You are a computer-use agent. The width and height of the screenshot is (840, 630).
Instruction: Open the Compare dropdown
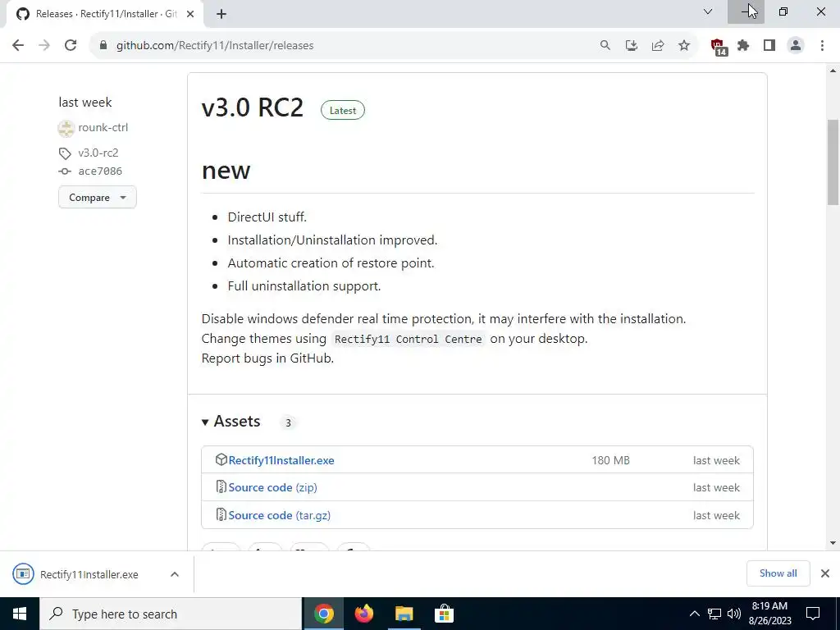[98, 197]
